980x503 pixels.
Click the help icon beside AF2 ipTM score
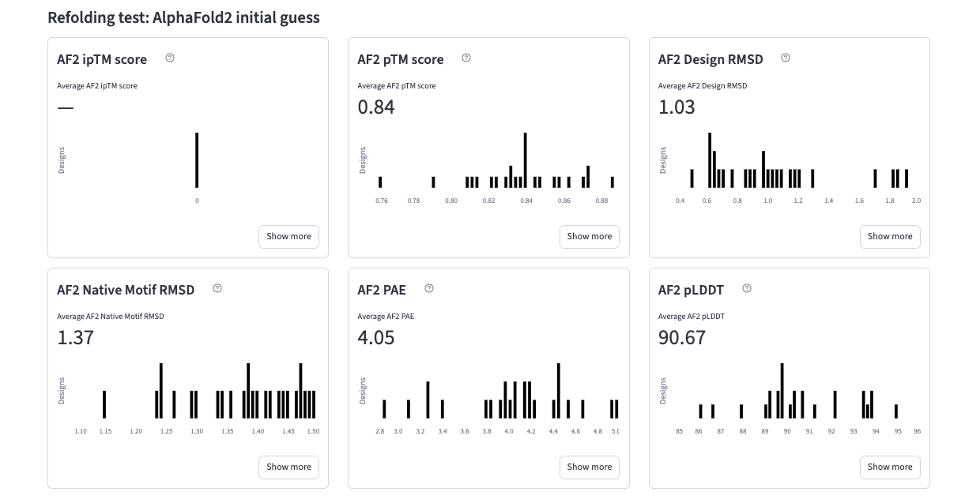170,58
